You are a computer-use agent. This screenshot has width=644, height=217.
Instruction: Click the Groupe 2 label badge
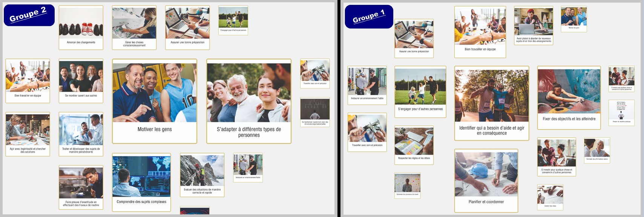coord(29,15)
